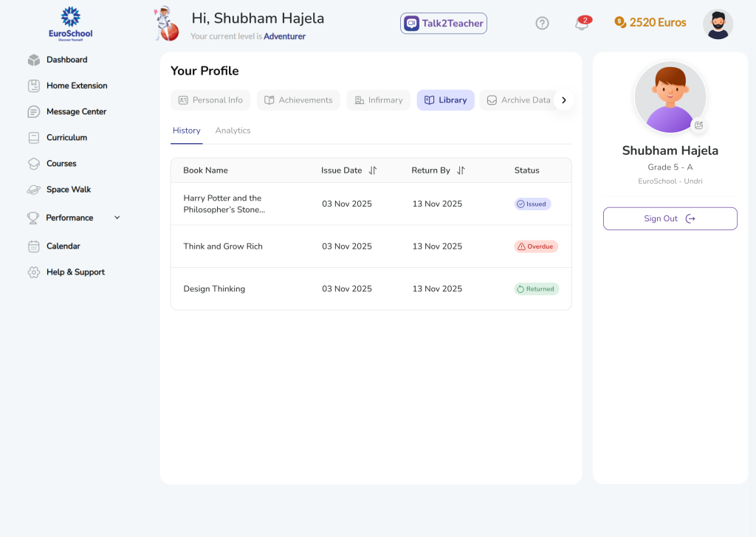
Task: Click the Sign Out button
Action: (x=670, y=218)
